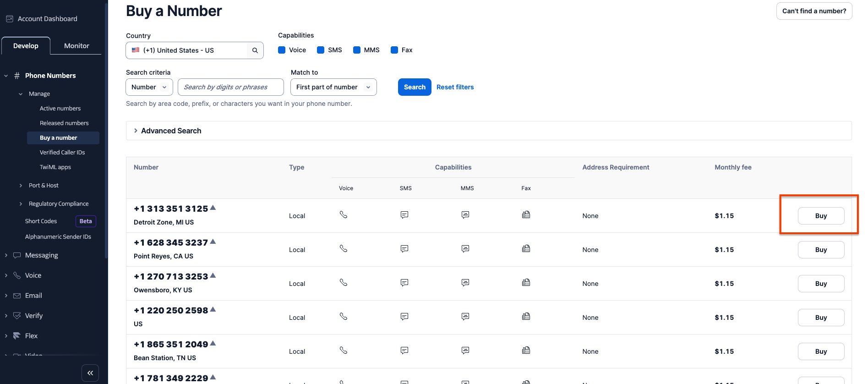Toggle the SMS capability checkbox
This screenshot has width=868, height=384.
[321, 50]
